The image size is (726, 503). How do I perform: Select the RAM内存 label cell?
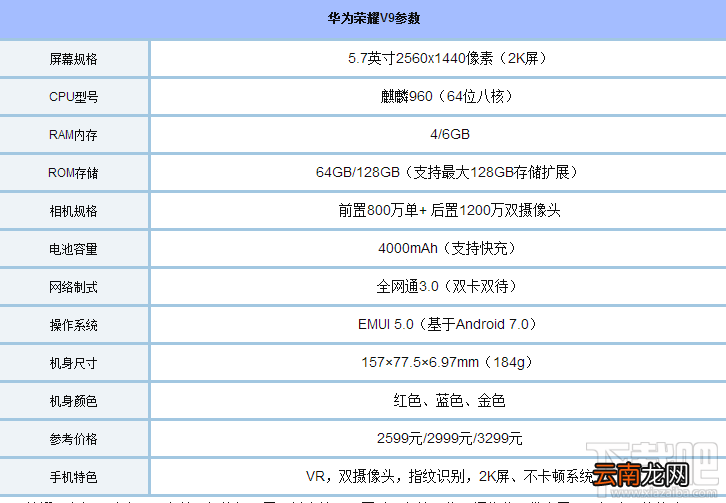[x=74, y=135]
